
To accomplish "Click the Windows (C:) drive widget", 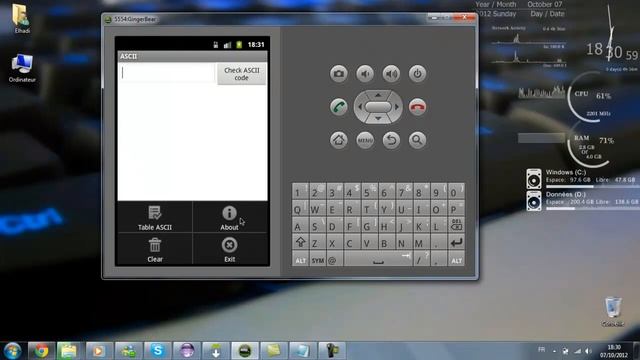I will click(x=582, y=178).
